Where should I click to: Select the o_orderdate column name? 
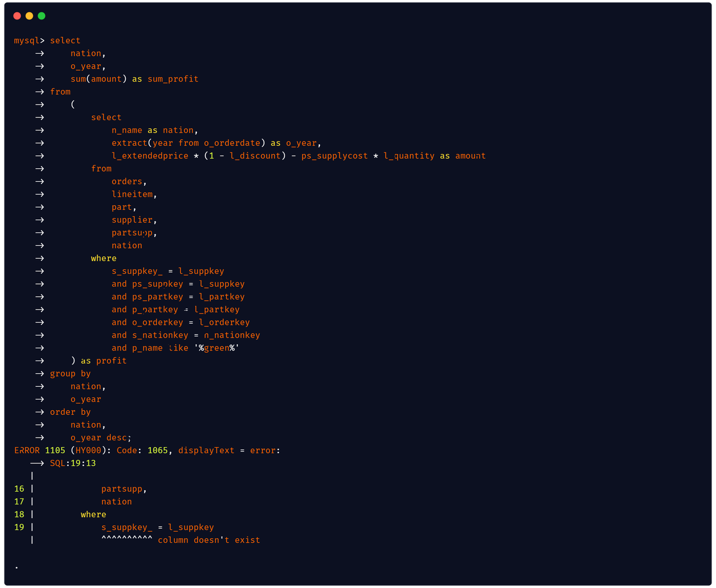point(232,143)
